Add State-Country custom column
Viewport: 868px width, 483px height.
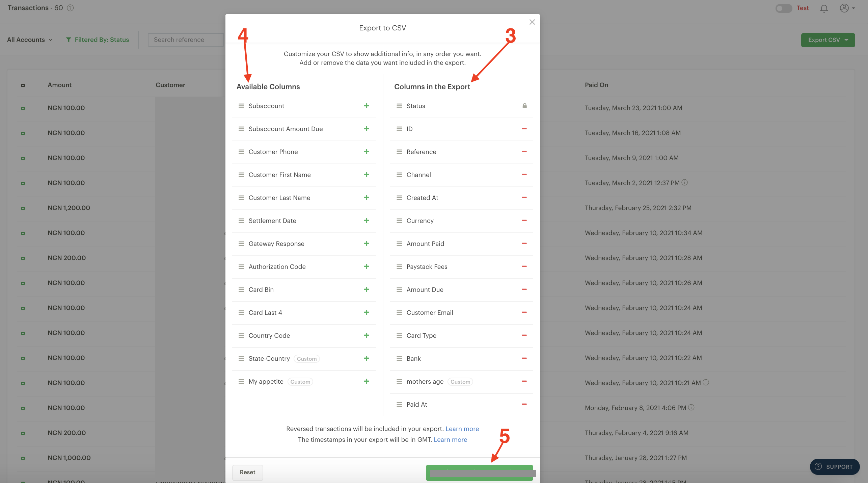(x=367, y=358)
